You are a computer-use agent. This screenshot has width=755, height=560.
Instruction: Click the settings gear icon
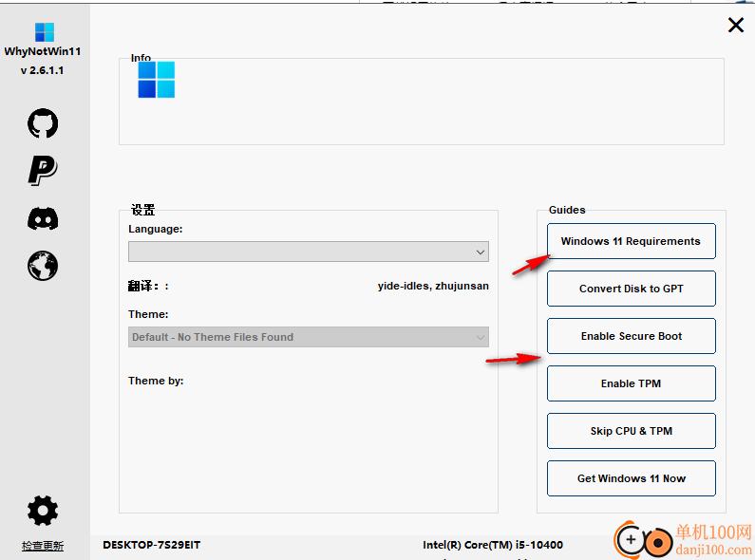(43, 511)
